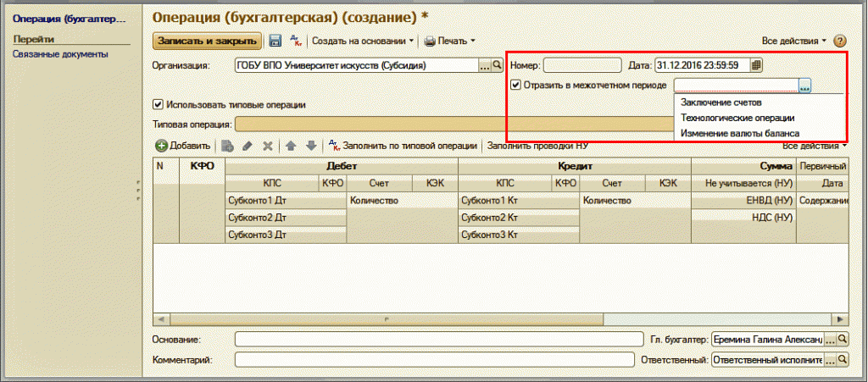Click the ellipsis button of Ответственный field
The width and height of the screenshot is (868, 382).
(831, 359)
